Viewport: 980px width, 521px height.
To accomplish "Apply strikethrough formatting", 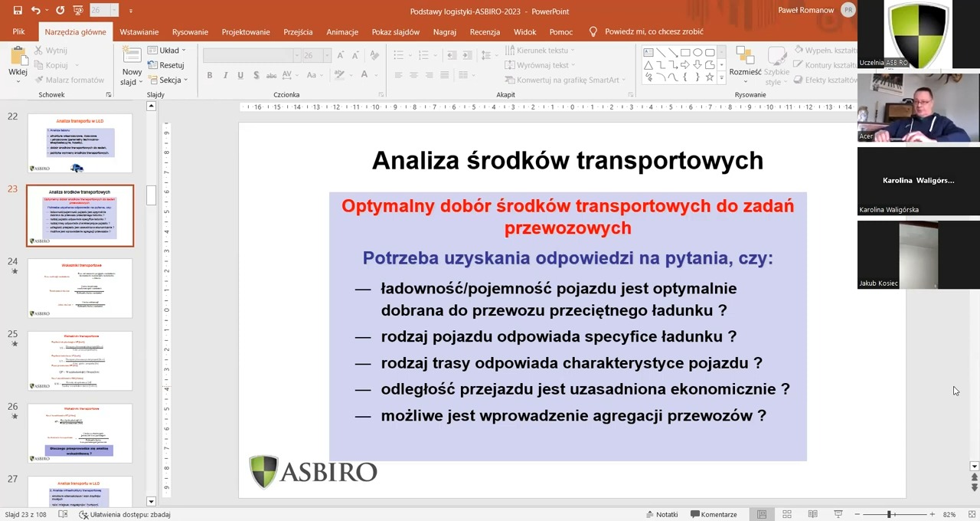I will [269, 75].
